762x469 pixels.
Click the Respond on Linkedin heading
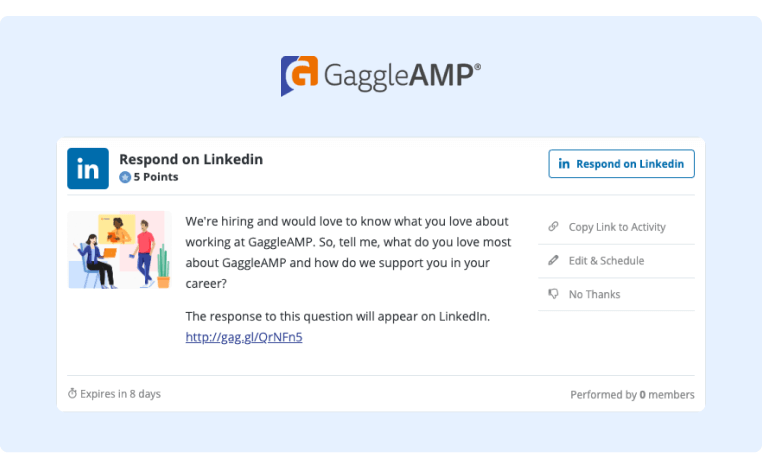click(191, 159)
